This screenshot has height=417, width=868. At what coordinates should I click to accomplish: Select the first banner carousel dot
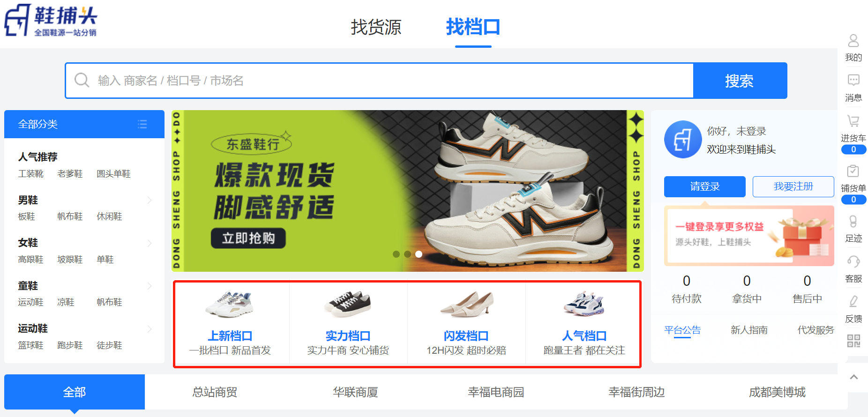pos(396,254)
